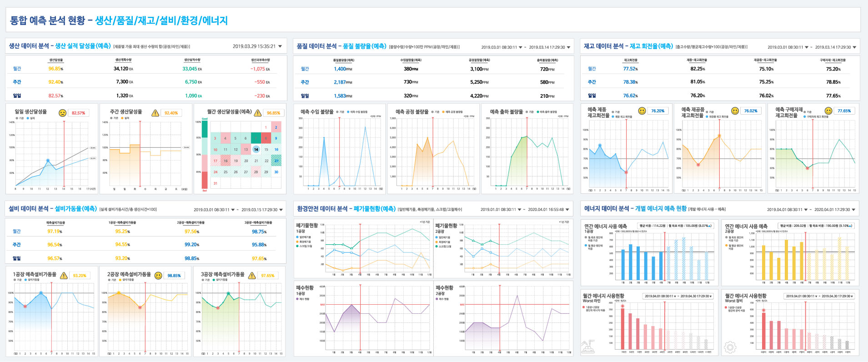Image resolution: width=868 pixels, height=362 pixels.
Task: Click the 33,045 EA monthly actual quantity
Action: [x=192, y=69]
